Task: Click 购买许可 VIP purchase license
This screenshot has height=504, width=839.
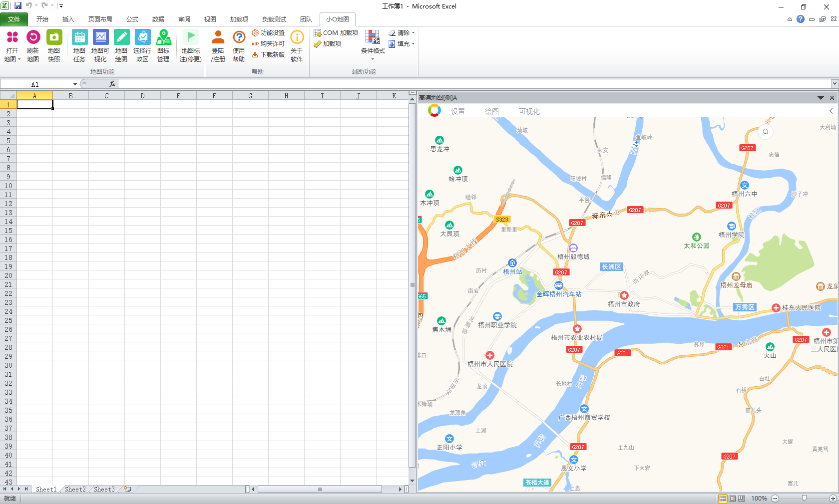Action: 268,44
